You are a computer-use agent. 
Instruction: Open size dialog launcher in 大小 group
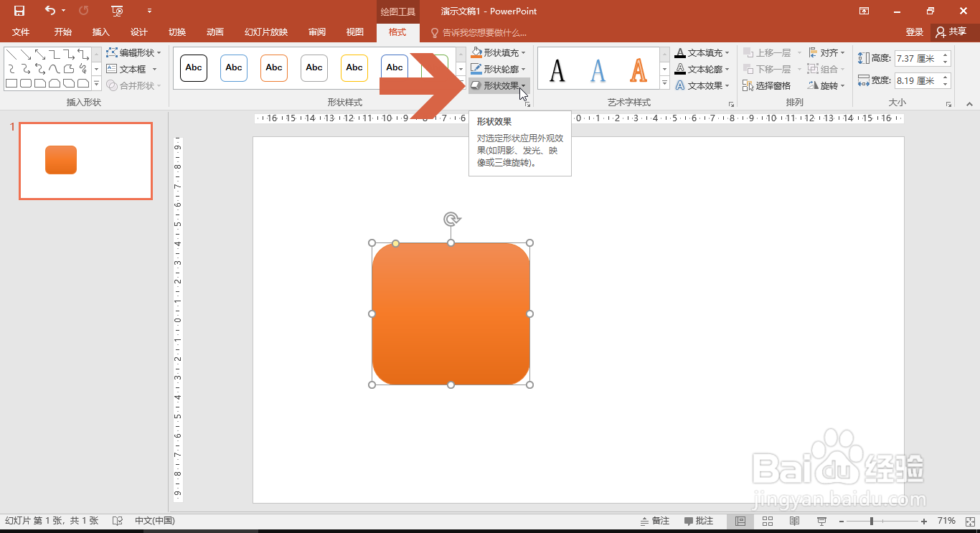point(948,104)
